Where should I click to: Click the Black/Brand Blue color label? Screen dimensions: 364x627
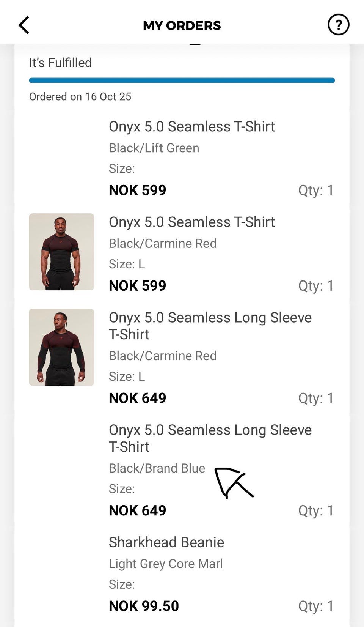click(157, 468)
